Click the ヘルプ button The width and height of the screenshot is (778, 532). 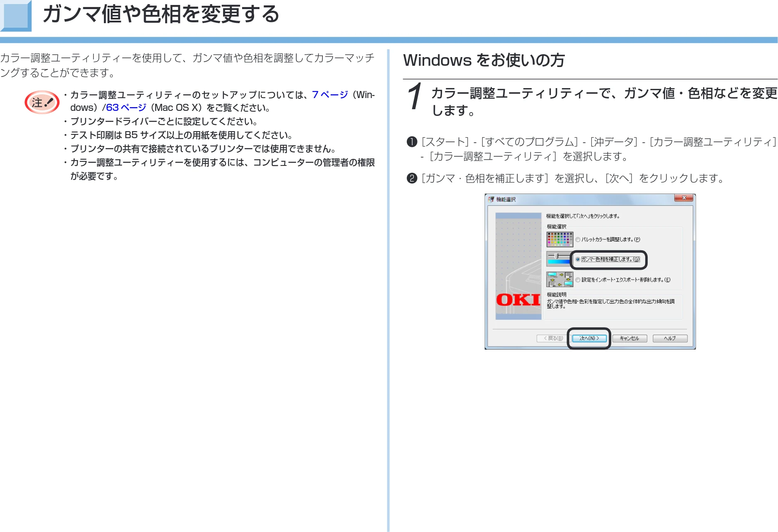click(x=670, y=338)
